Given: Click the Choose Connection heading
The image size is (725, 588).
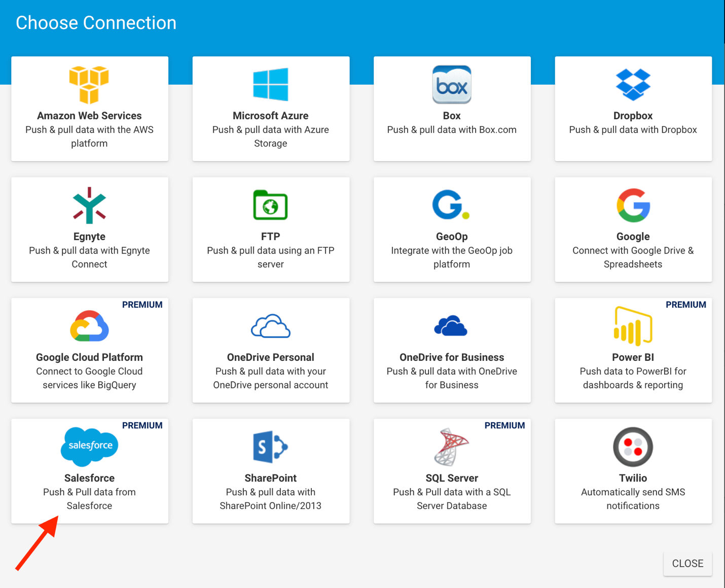Looking at the screenshot, I should click(x=96, y=23).
